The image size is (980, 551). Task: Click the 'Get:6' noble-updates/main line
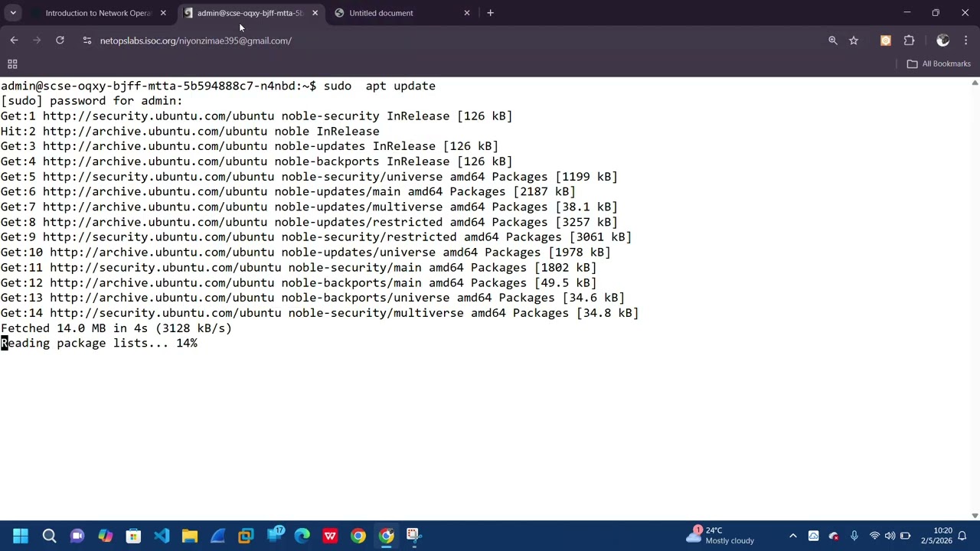(288, 192)
